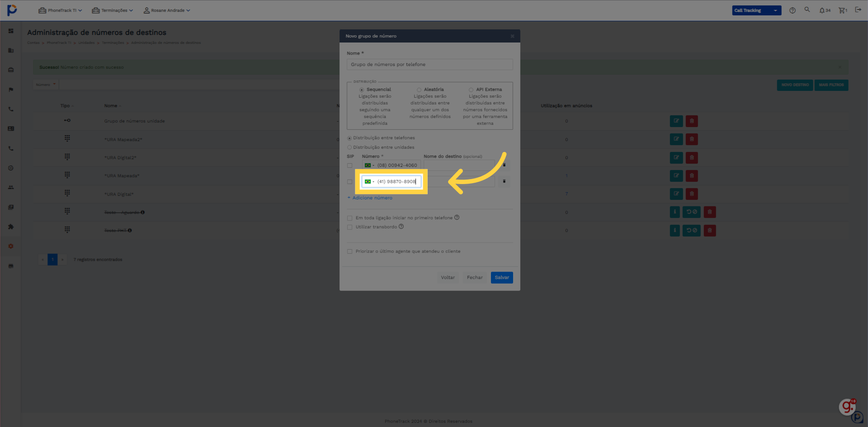Select Distribuição entre unidades
Image resolution: width=868 pixels, height=427 pixels.
pos(349,147)
